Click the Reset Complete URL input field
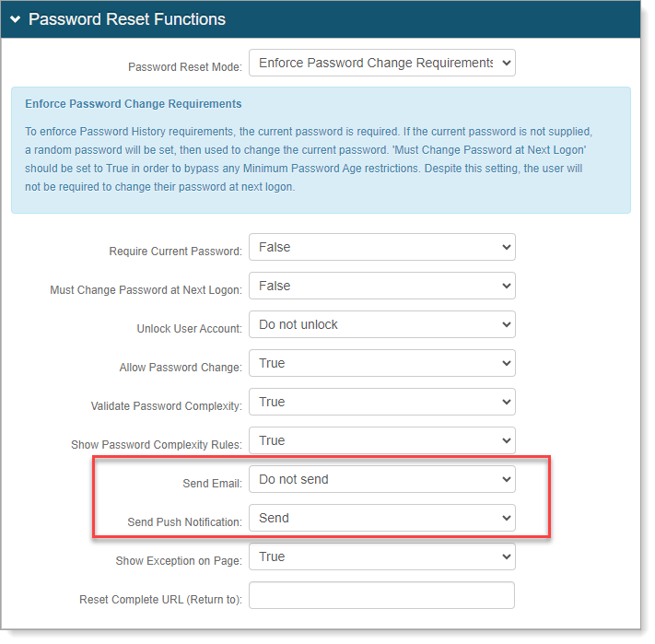This screenshot has width=655, height=644. point(381,596)
